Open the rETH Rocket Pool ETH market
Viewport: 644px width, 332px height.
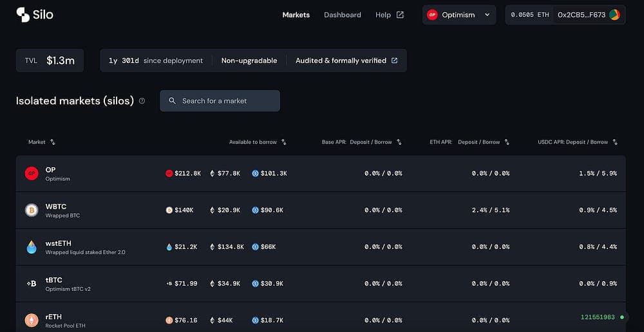click(321, 318)
